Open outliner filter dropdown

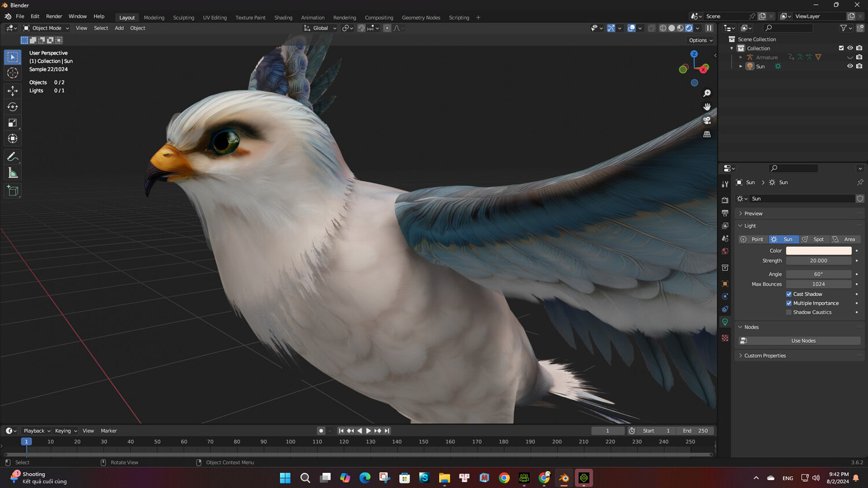point(845,28)
